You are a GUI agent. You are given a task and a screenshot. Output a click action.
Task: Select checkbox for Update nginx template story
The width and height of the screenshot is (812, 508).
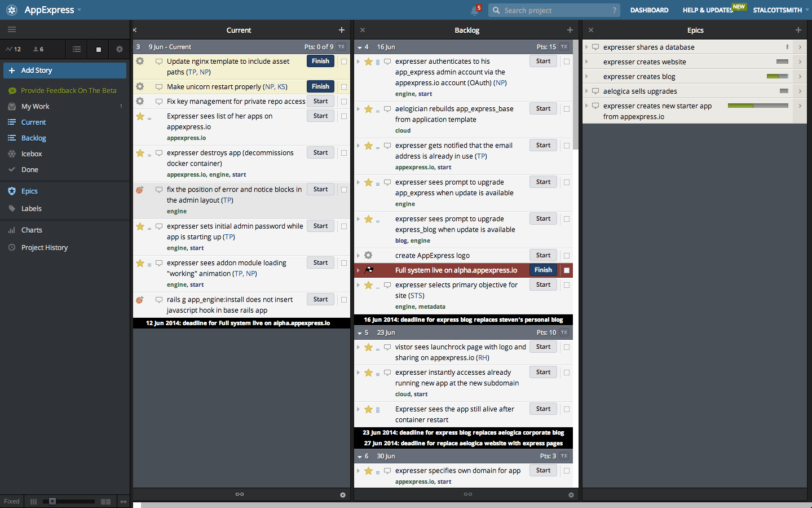click(x=344, y=62)
